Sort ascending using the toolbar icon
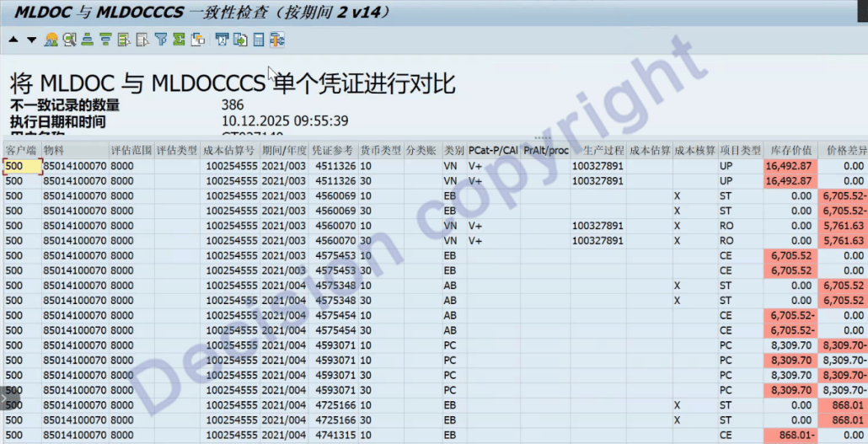 coord(88,40)
